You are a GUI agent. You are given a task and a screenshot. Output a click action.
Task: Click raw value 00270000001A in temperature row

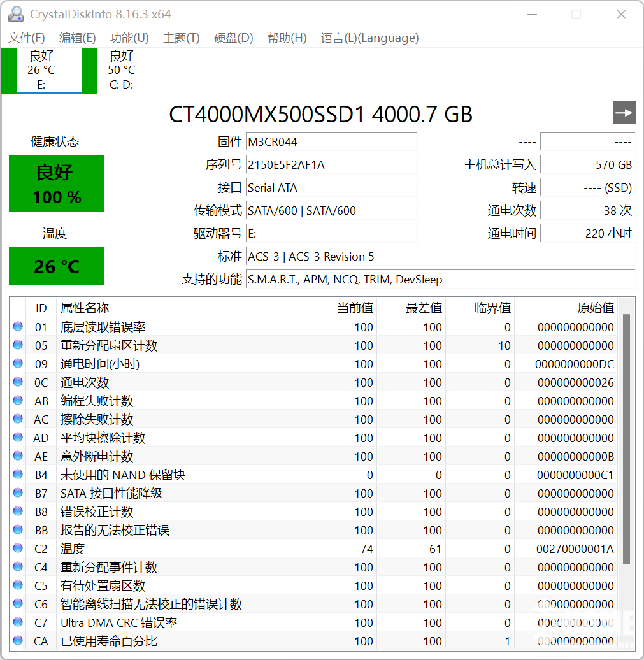coord(575,549)
